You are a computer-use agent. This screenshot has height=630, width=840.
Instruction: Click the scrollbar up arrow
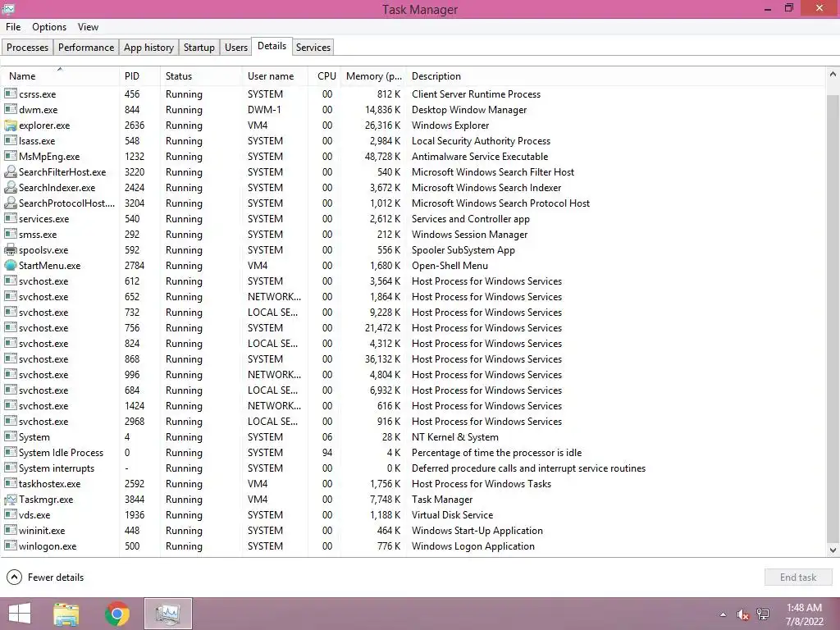[x=833, y=75]
